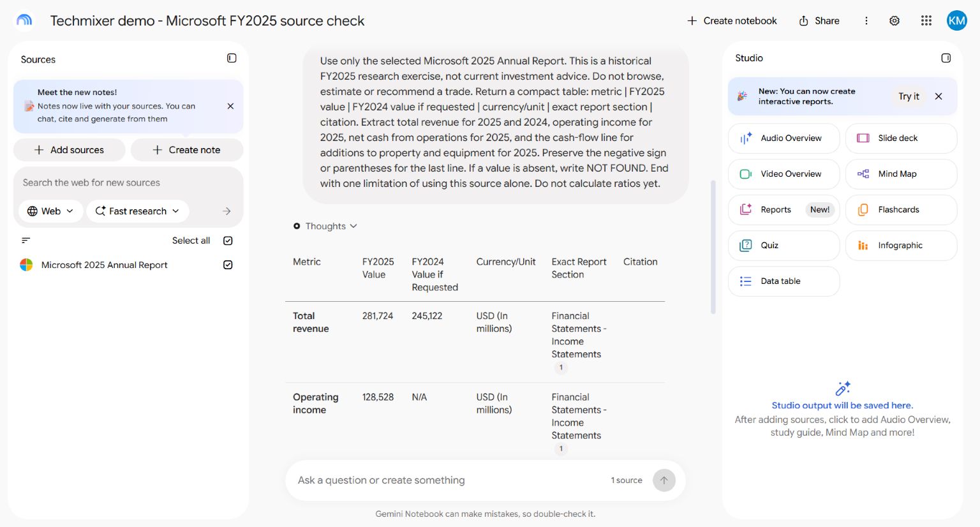Screen dimensions: 980x527
Task: Click the send message arrow button
Action: coord(664,480)
